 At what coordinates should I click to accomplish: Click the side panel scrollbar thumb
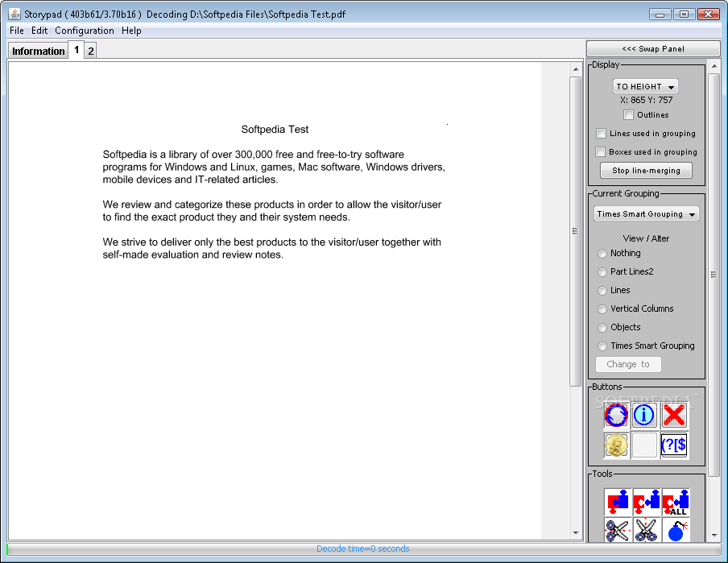[714, 275]
